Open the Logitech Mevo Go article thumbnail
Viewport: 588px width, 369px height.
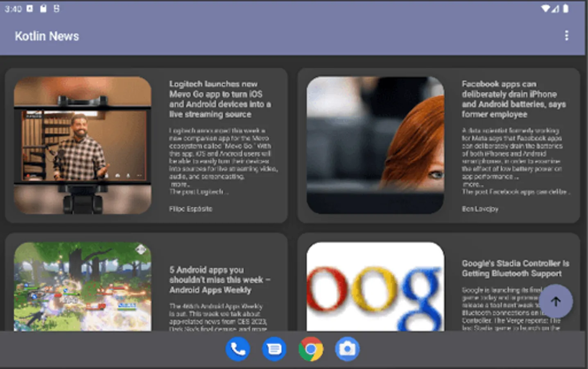[83, 145]
